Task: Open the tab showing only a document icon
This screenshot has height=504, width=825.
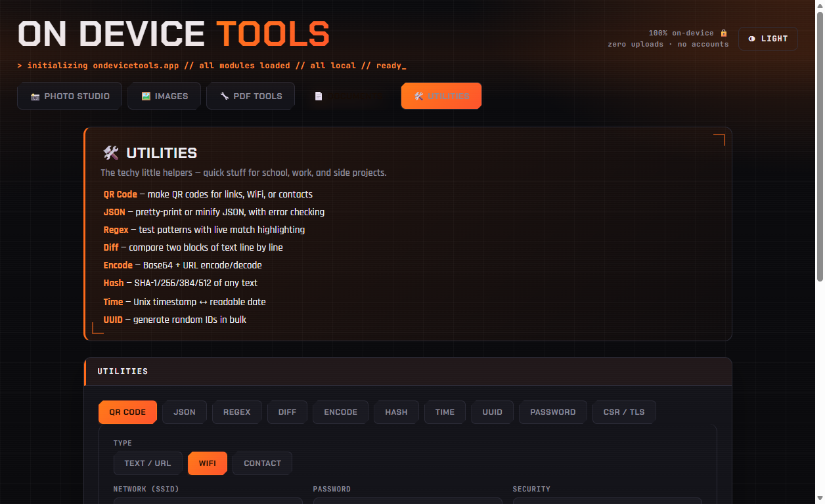Action: click(x=319, y=96)
